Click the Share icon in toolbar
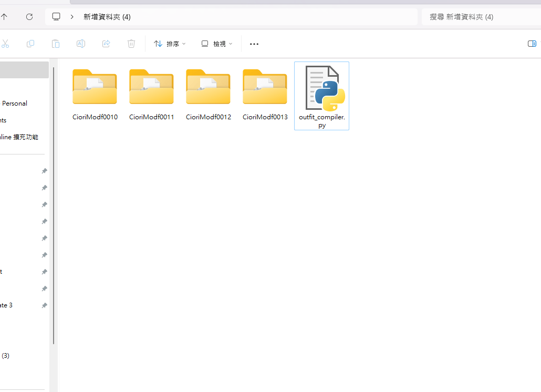The height and width of the screenshot is (392, 541). pos(106,44)
